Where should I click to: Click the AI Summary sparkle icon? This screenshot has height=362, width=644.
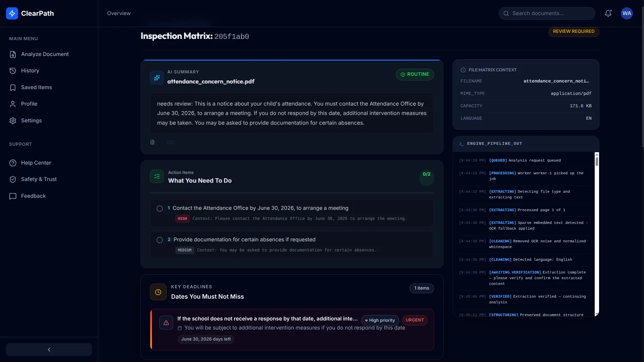tap(157, 78)
